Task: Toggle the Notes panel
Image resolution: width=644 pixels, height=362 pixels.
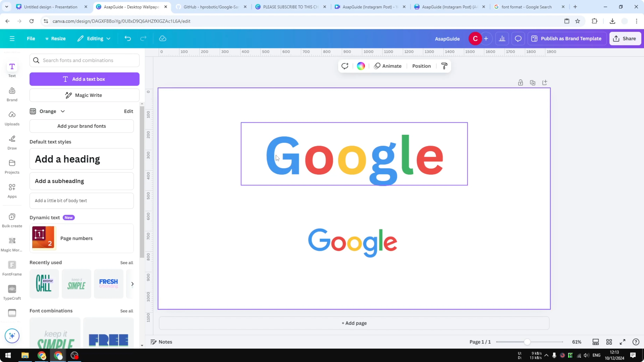Action: [161, 342]
